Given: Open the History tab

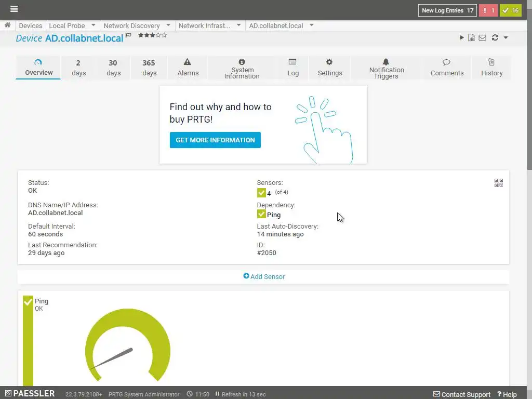Looking at the screenshot, I should [491, 68].
